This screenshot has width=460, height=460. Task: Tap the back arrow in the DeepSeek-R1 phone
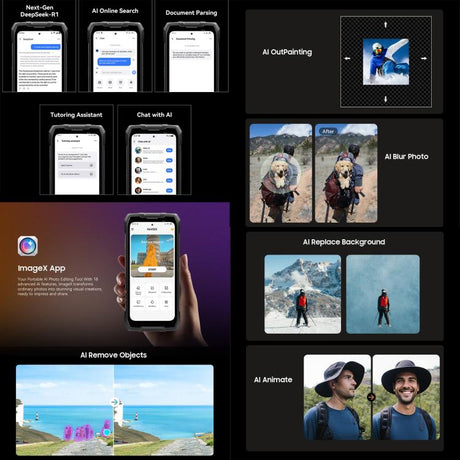21,39
